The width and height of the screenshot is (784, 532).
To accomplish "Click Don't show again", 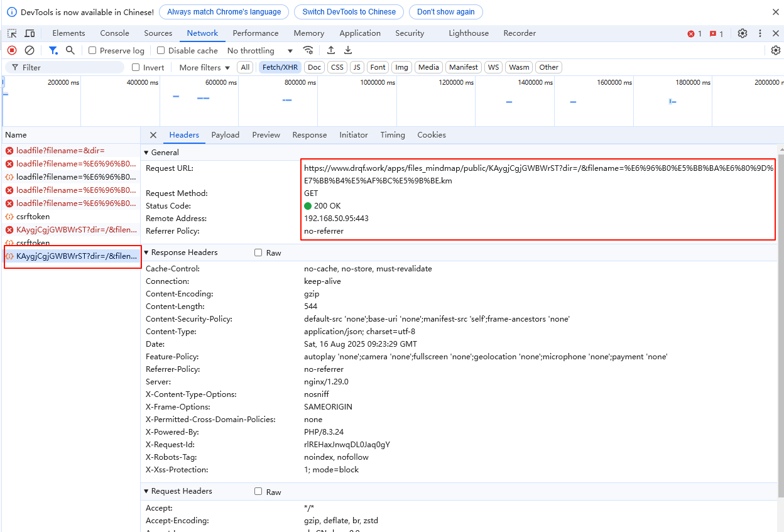I will coord(446,12).
